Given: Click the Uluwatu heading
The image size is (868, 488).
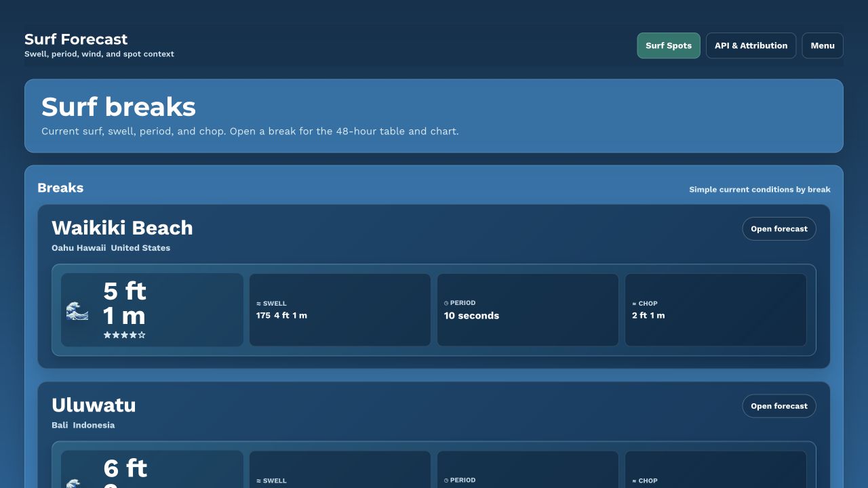Looking at the screenshot, I should click(94, 405).
